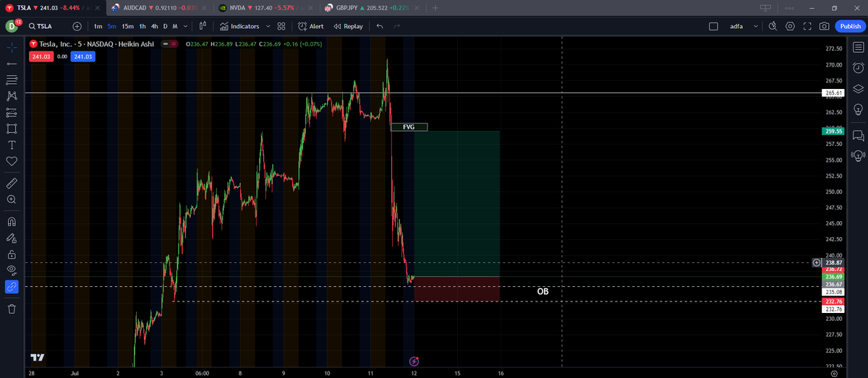Select the geometric shapes tool
Viewport: 868px width, 378px height.
point(12,129)
